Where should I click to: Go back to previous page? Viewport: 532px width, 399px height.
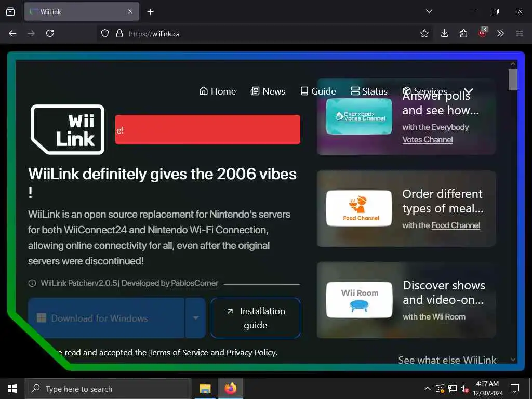12,33
